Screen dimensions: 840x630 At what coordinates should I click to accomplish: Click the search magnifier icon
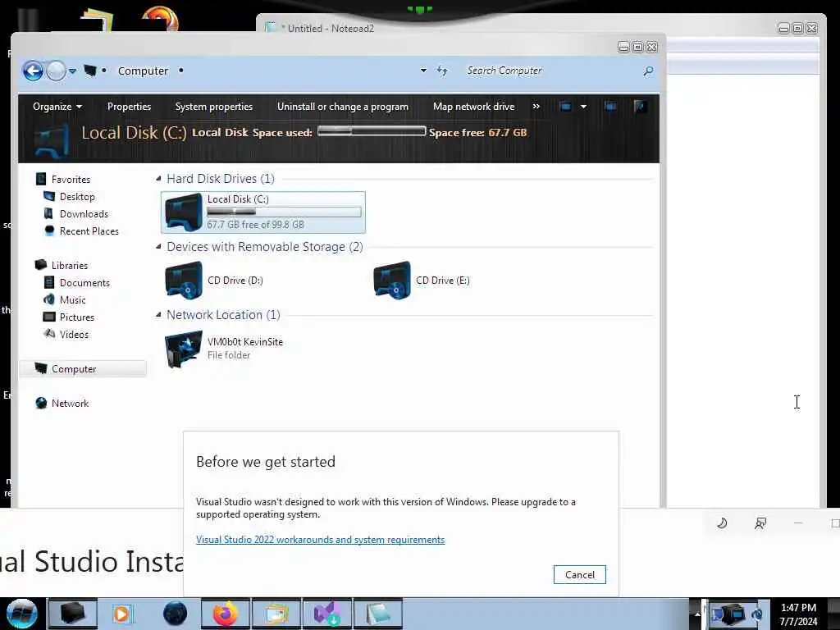(648, 71)
